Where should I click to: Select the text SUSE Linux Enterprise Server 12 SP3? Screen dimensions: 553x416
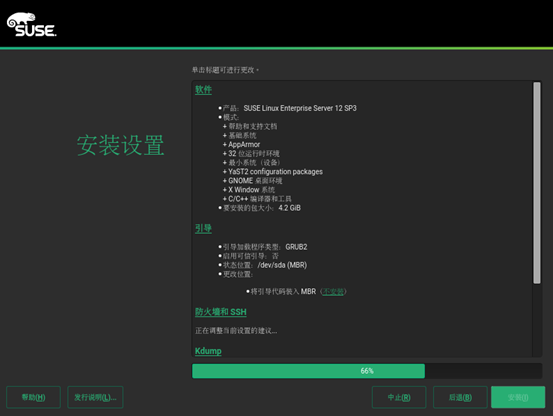coord(300,108)
